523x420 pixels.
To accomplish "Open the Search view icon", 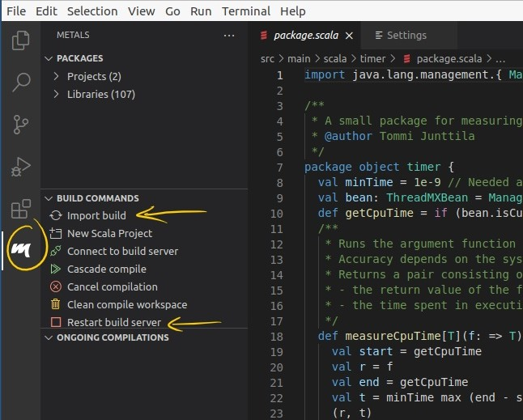I will (x=21, y=82).
